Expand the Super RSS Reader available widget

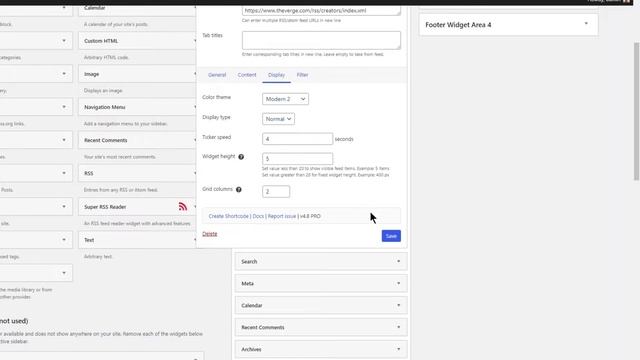pyautogui.click(x=137, y=207)
